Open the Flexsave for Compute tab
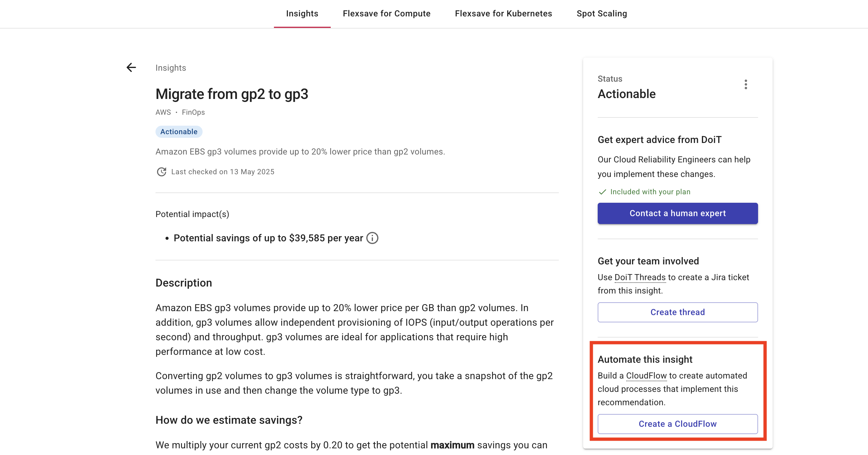 click(387, 13)
